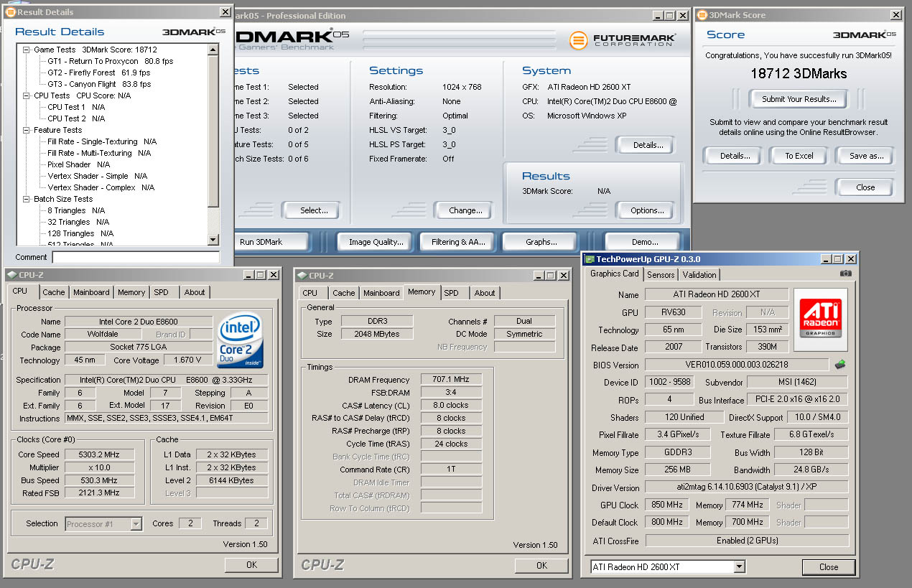Collapse the Batch Size Tests tree node

[x=27, y=199]
